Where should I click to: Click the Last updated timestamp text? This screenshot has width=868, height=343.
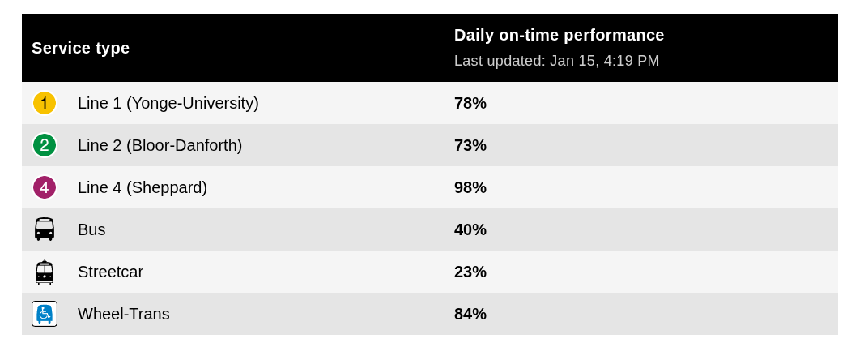(556, 61)
